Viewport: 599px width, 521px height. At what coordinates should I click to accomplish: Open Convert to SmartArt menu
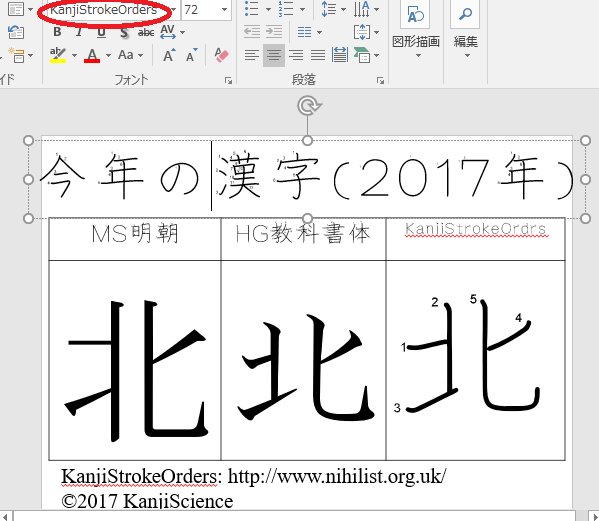(366, 55)
